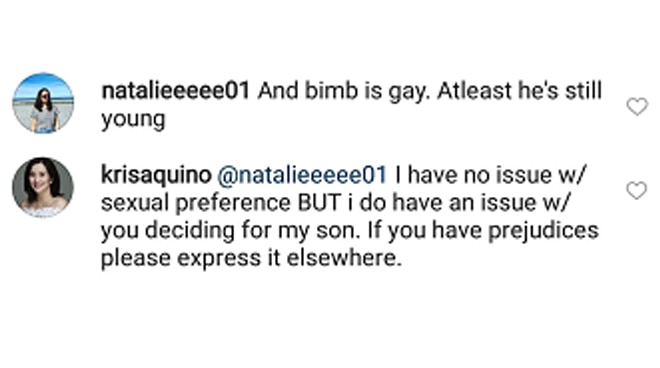The height and width of the screenshot is (368, 660).
Task: Click 'i do have an issue w/'
Action: [459, 203]
